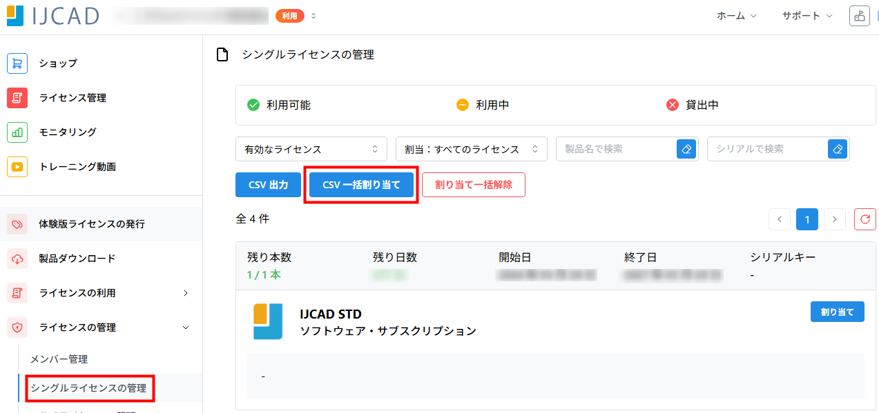The height and width of the screenshot is (413, 879).
Task: Click the red 貸出中 status icon
Action: [672, 105]
